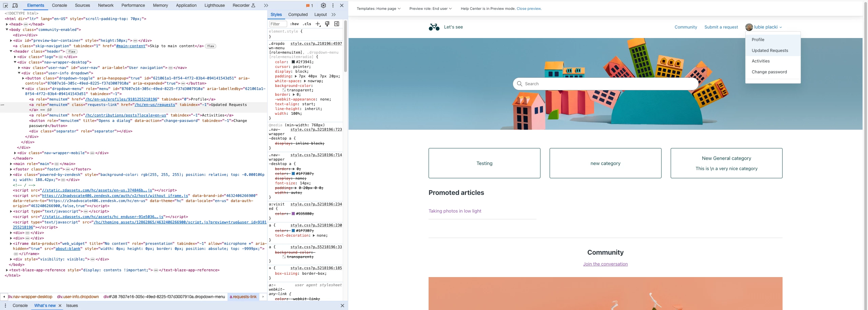This screenshot has height=310, width=868.
Task: Open transparent swatch in dropdown-menu rule
Action: coord(284,90)
